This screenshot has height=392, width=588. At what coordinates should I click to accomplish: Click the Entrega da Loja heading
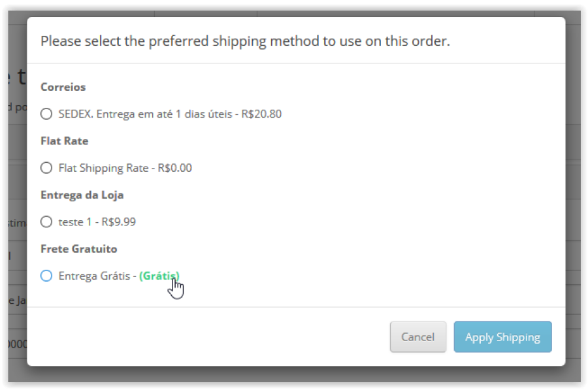(x=82, y=195)
